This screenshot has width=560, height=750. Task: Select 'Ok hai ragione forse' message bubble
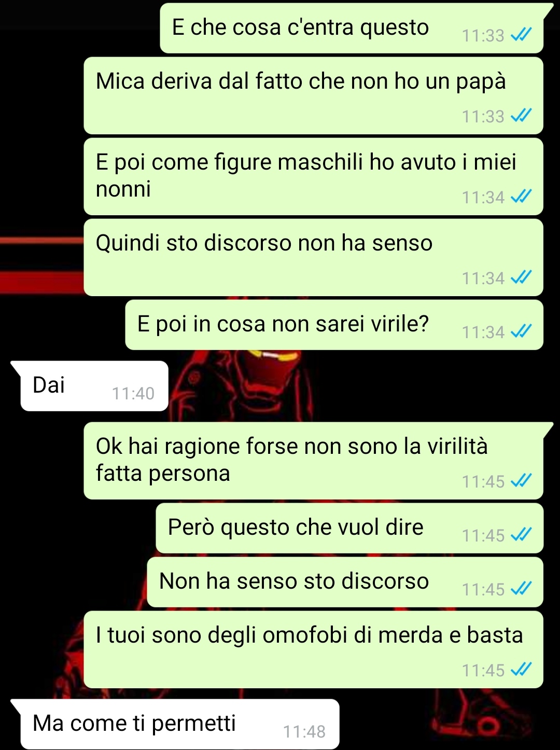pos(313,461)
